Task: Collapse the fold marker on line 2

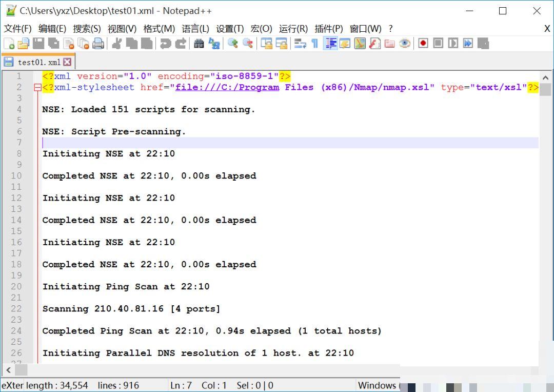Action: coord(37,87)
